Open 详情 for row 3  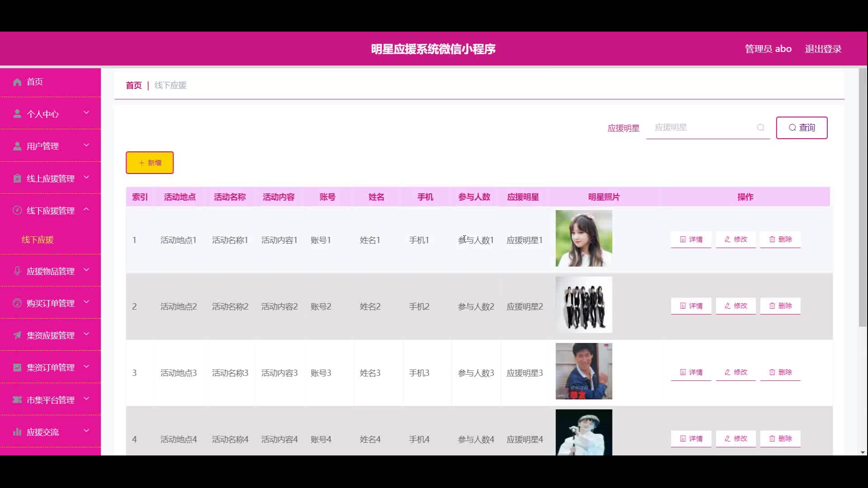(x=691, y=372)
